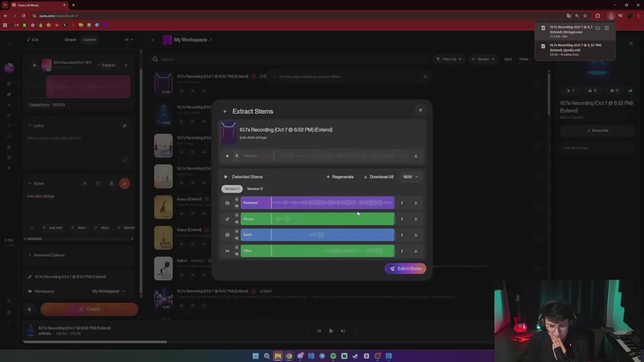The height and width of the screenshot is (362, 644).
Task: Mute the Keyboard stem
Action: tap(236, 206)
